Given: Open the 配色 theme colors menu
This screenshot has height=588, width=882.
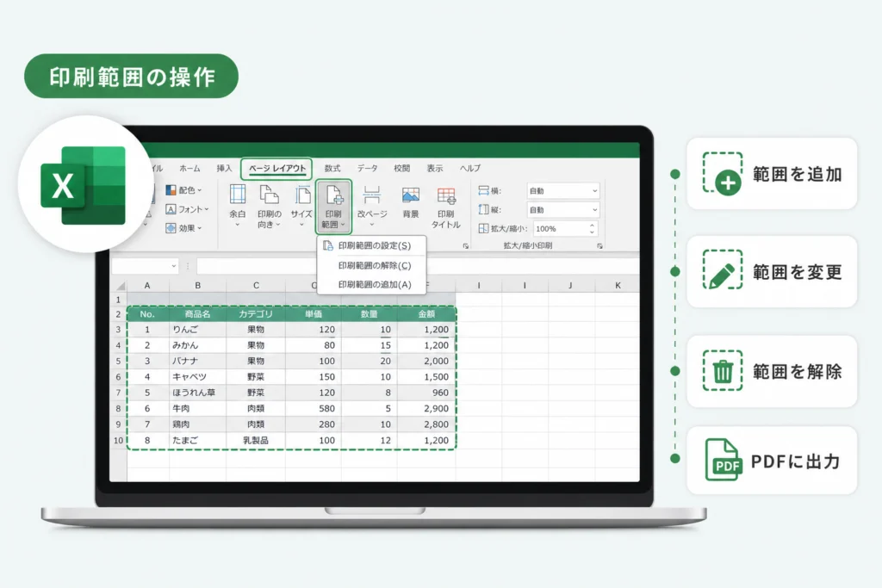Looking at the screenshot, I should [x=184, y=190].
